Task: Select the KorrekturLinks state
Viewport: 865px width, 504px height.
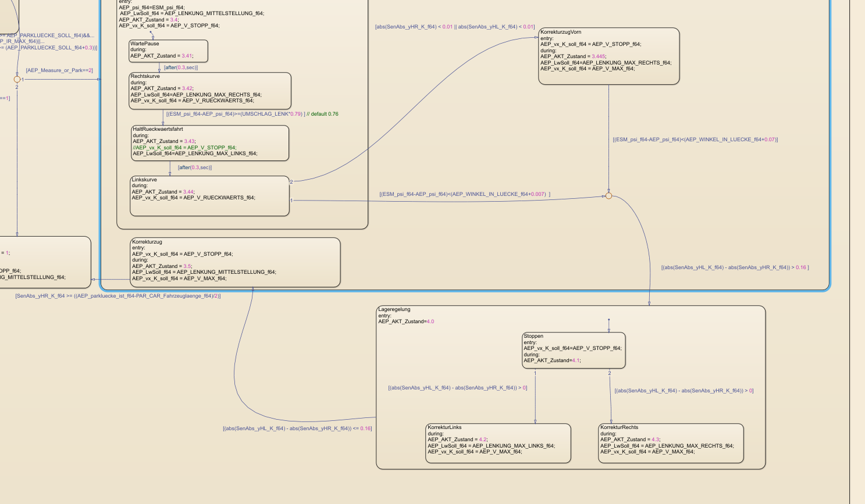Action: [498, 443]
